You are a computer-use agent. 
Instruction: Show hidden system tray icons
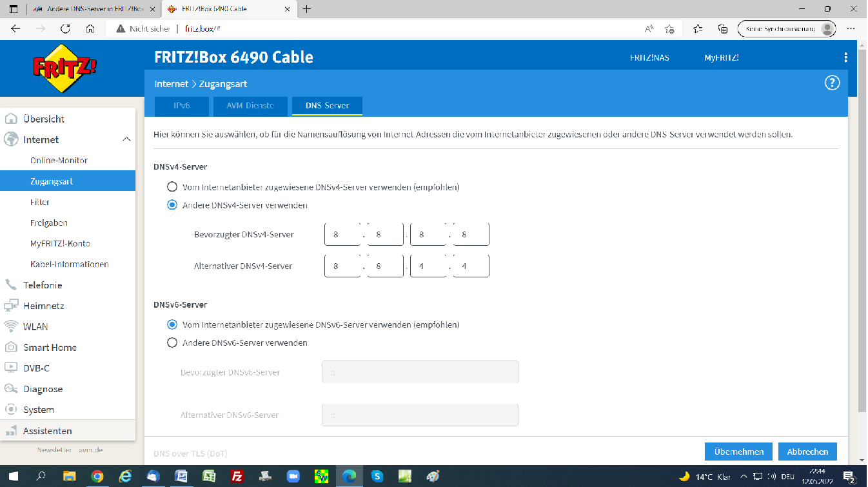click(x=744, y=477)
